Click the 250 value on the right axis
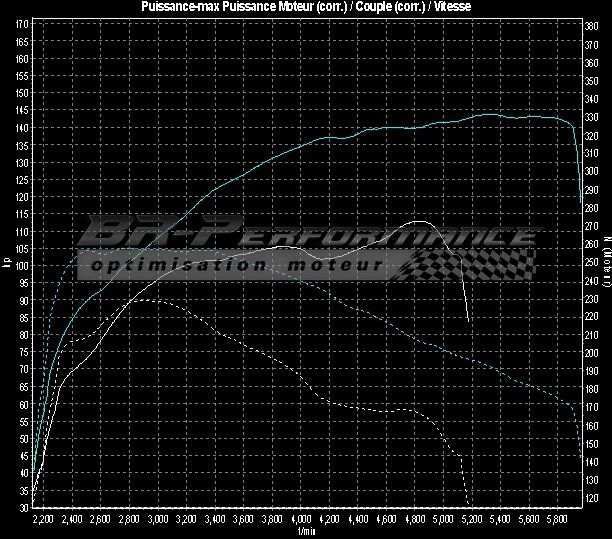Screen dimensions: 612x539 (x=592, y=263)
